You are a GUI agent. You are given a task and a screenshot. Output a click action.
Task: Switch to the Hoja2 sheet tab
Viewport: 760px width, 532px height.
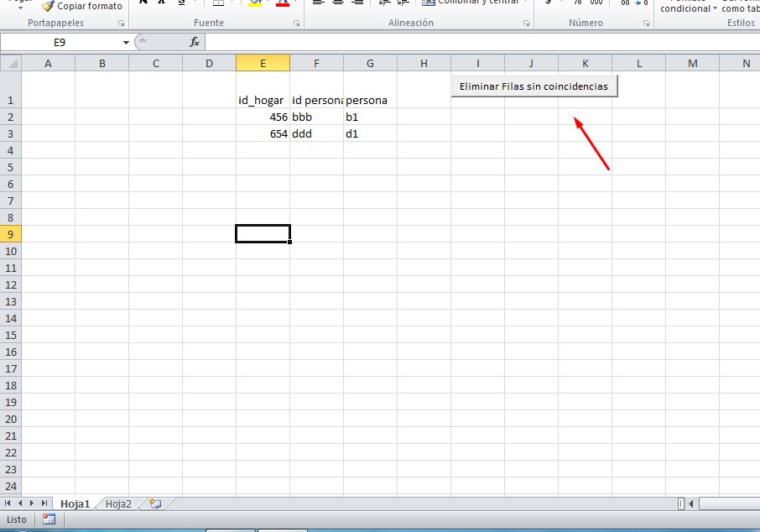(118, 503)
